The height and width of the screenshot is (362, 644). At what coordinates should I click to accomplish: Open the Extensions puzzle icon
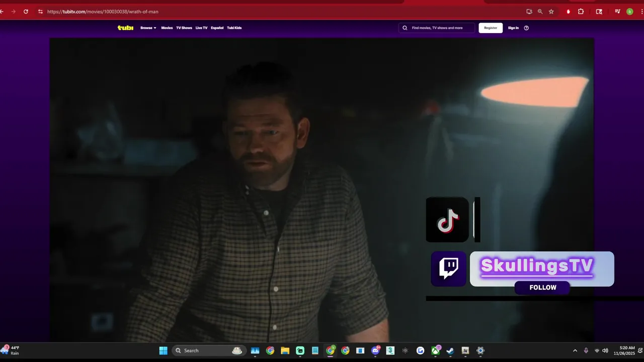pyautogui.click(x=581, y=11)
